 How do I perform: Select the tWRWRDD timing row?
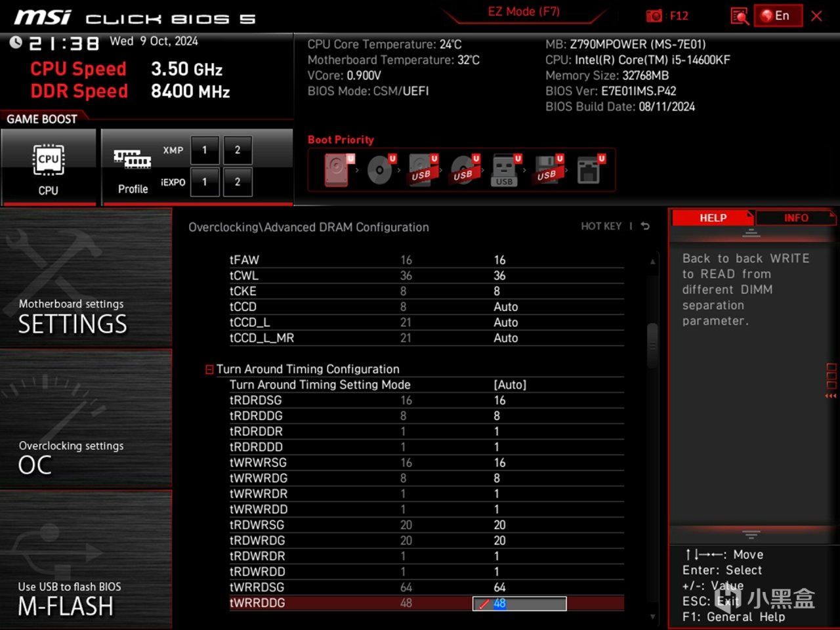click(427, 510)
